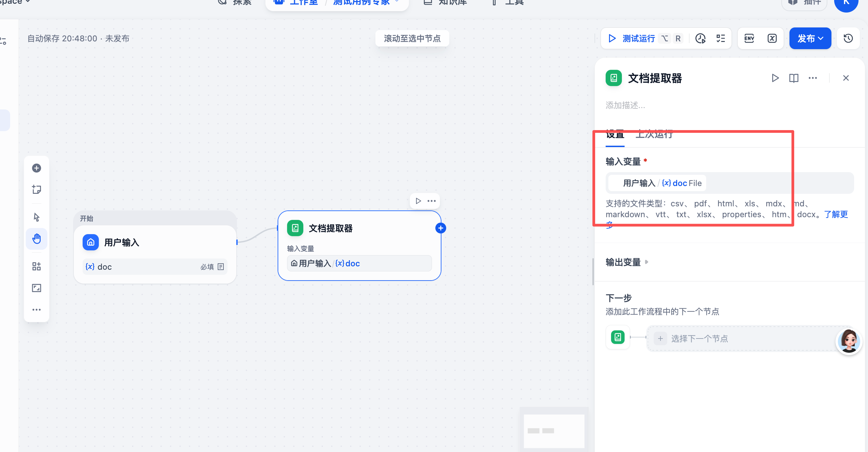
Task: Switch to the 上次运行 tab
Action: [x=654, y=135]
